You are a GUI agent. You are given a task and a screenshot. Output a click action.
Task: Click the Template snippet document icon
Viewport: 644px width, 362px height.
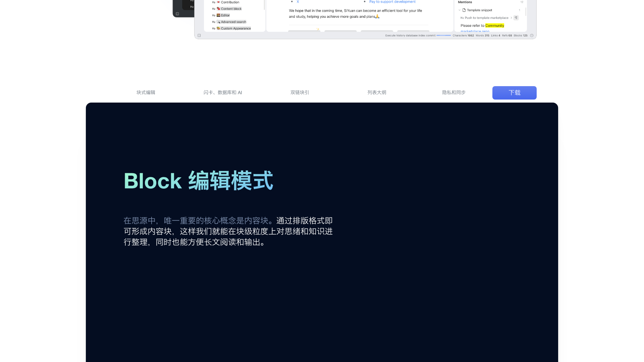(464, 10)
